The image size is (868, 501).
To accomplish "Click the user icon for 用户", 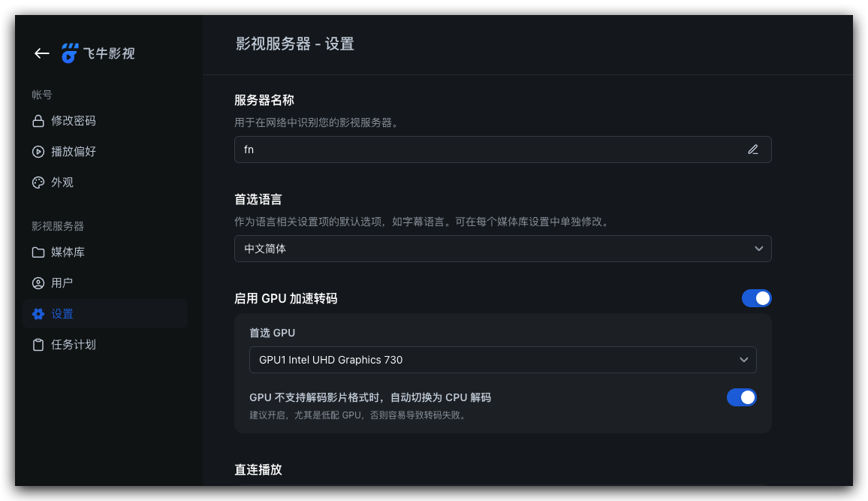I will pos(38,283).
